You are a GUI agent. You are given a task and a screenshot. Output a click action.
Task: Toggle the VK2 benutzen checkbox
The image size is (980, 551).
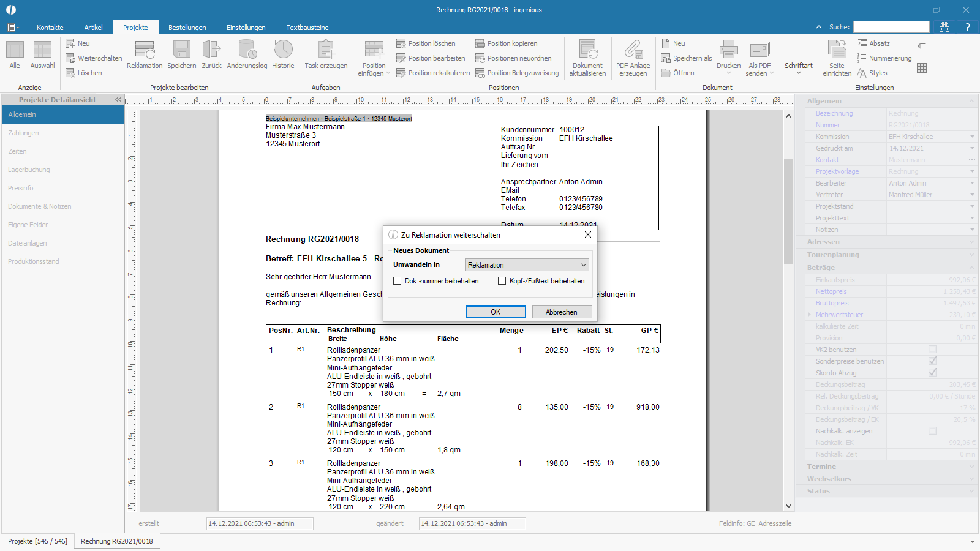932,350
